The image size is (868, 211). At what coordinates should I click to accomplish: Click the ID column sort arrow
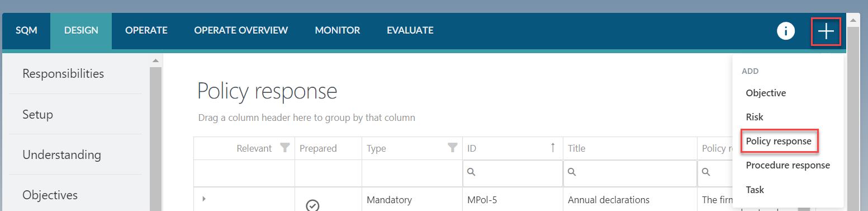(x=553, y=148)
